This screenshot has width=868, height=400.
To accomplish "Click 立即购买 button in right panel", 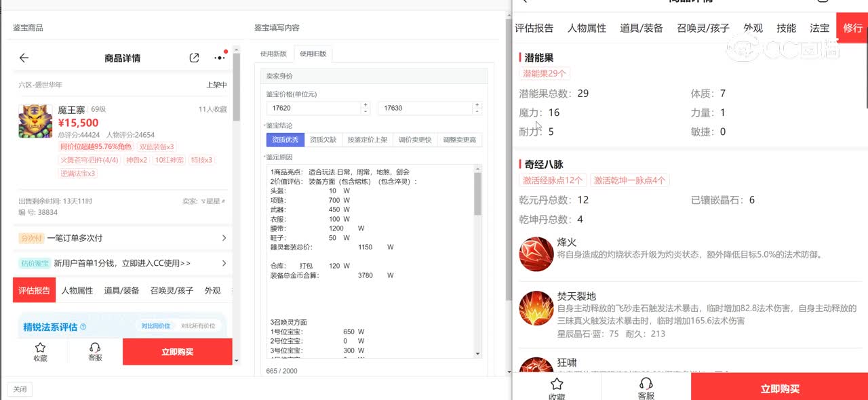I will pyautogui.click(x=780, y=388).
